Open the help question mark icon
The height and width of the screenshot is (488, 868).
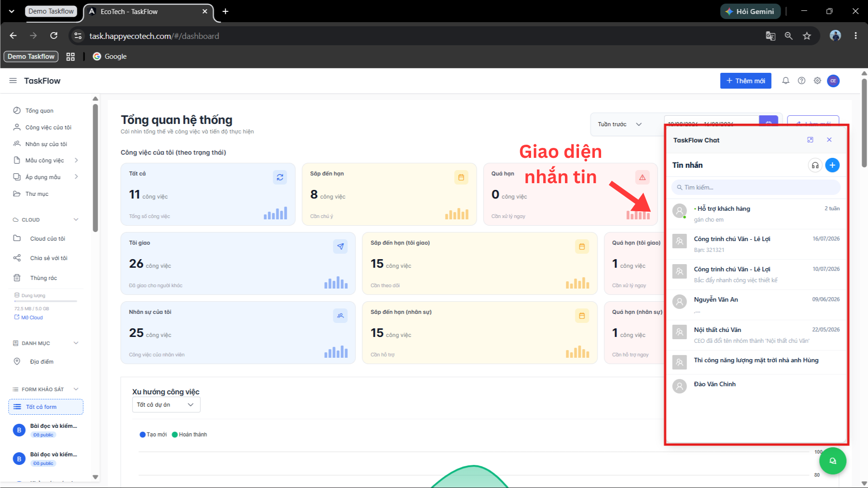(x=802, y=81)
